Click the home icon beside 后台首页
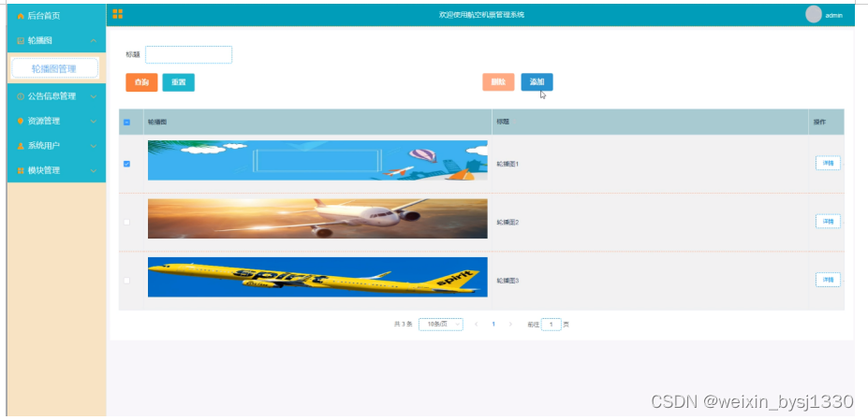The height and width of the screenshot is (420, 868). 21,17
